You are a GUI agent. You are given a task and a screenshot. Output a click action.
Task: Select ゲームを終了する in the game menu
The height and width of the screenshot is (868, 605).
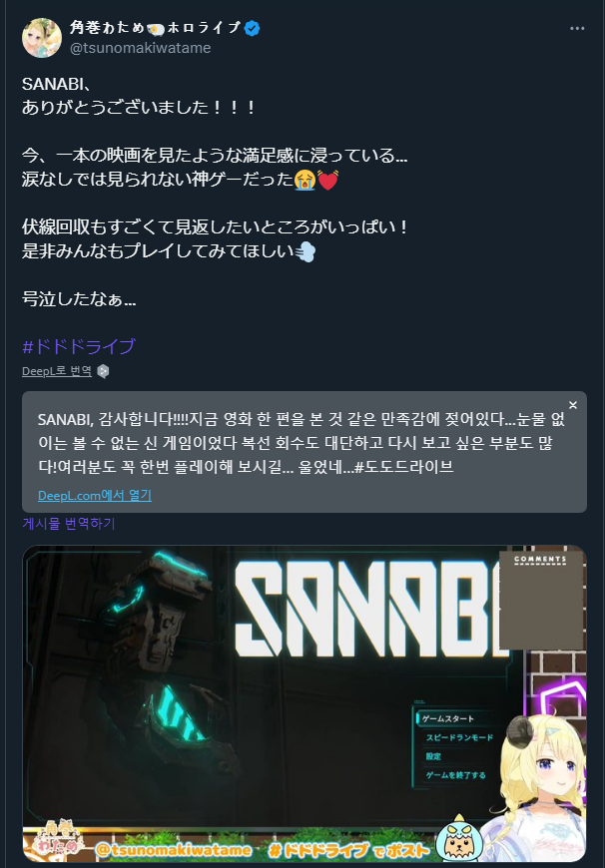point(455,775)
